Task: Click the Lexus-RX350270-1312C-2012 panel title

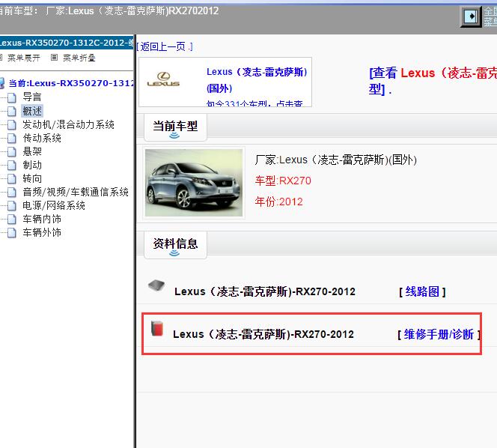Action: pos(67,43)
